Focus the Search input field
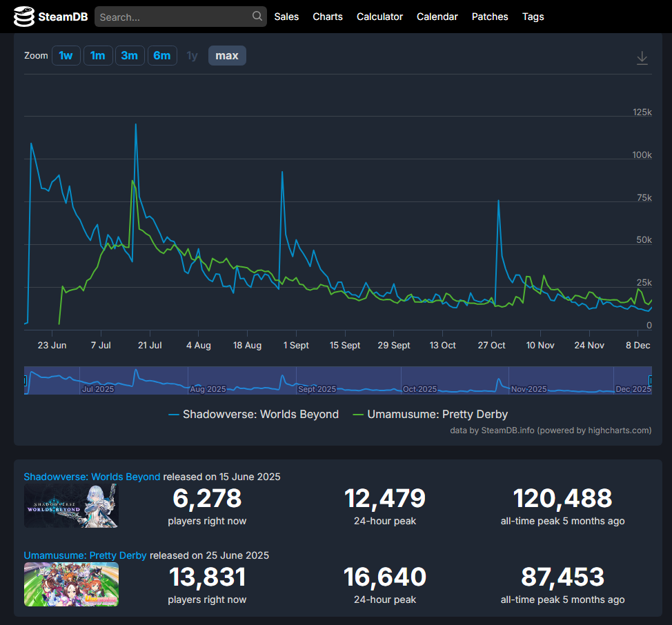Viewport: 672px width, 625px height. point(181,17)
